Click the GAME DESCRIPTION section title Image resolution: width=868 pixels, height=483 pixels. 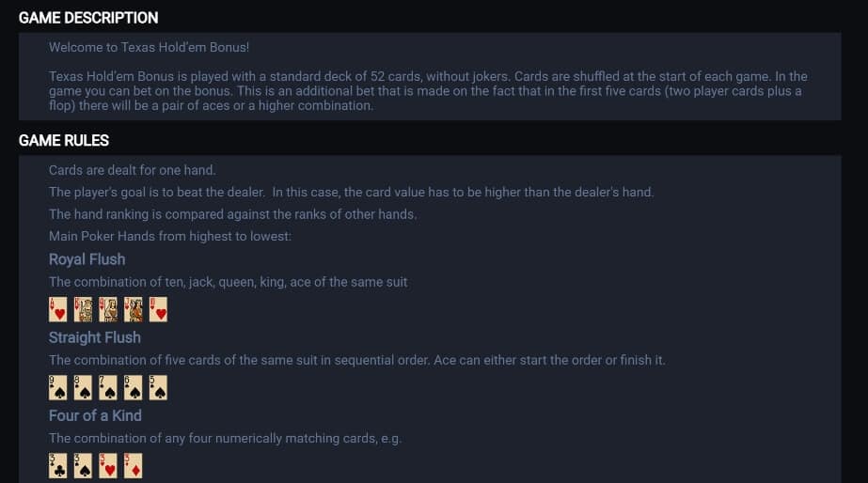(x=88, y=18)
